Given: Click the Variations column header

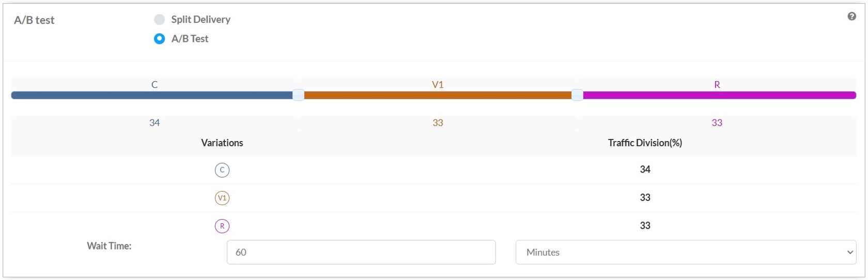Looking at the screenshot, I should click(222, 143).
